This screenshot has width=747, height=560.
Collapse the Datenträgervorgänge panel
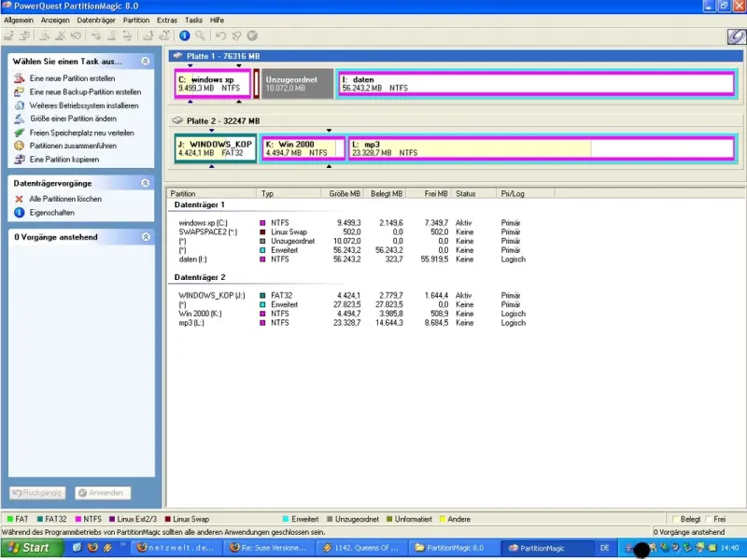click(145, 183)
